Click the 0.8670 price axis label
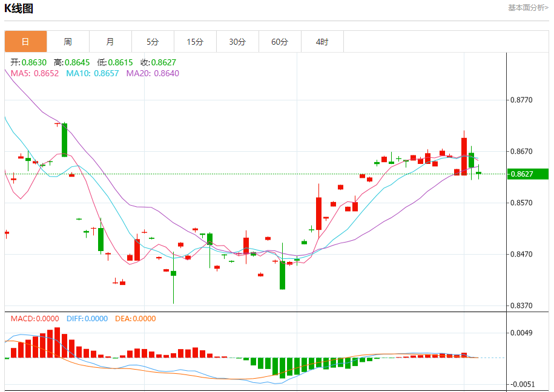The height and width of the screenshot is (392, 554). pyautogui.click(x=521, y=151)
